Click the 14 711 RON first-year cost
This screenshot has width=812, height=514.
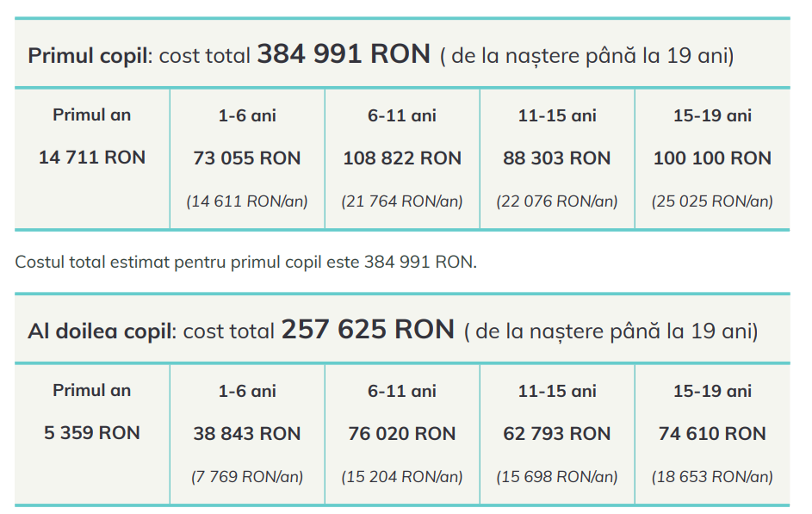tap(92, 158)
